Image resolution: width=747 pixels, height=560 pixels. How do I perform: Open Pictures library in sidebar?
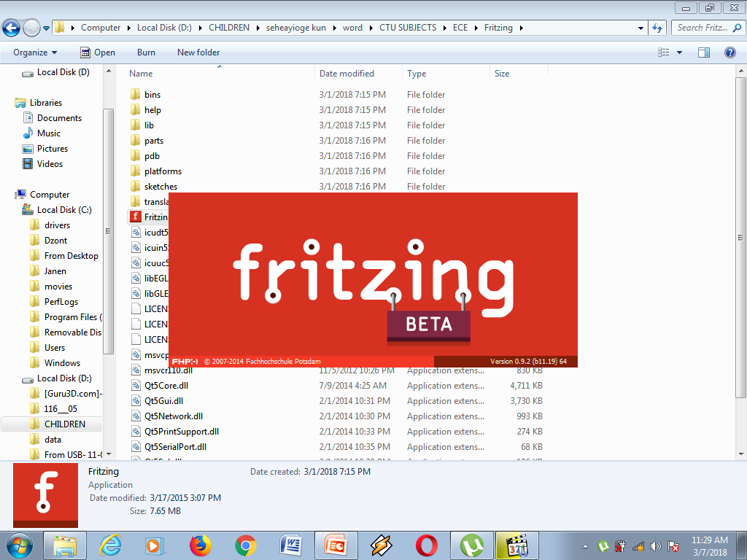(x=53, y=148)
